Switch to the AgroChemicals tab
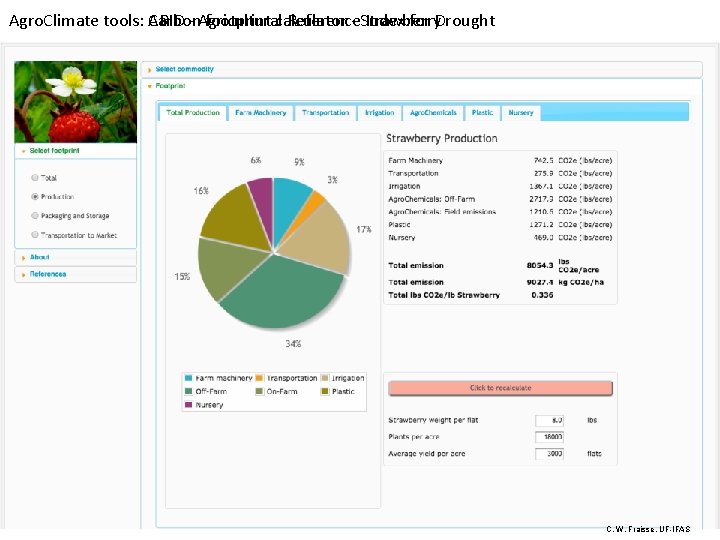The width and height of the screenshot is (720, 540). coord(433,112)
